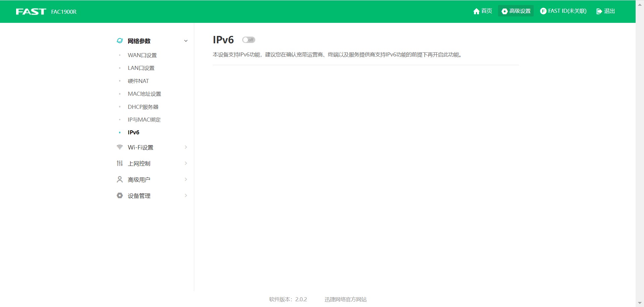The width and height of the screenshot is (644, 307).
Task: Open the 迅捷网络官方网站 link
Action: (x=345, y=299)
